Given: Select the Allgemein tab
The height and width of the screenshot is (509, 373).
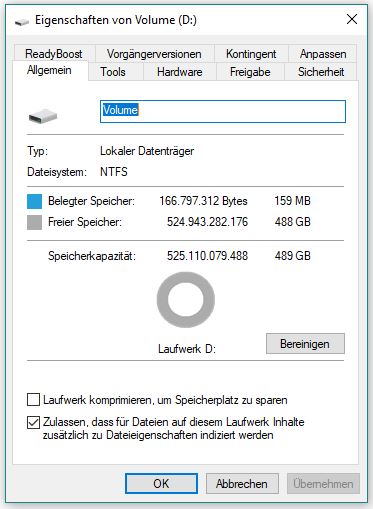Looking at the screenshot, I should [x=50, y=70].
